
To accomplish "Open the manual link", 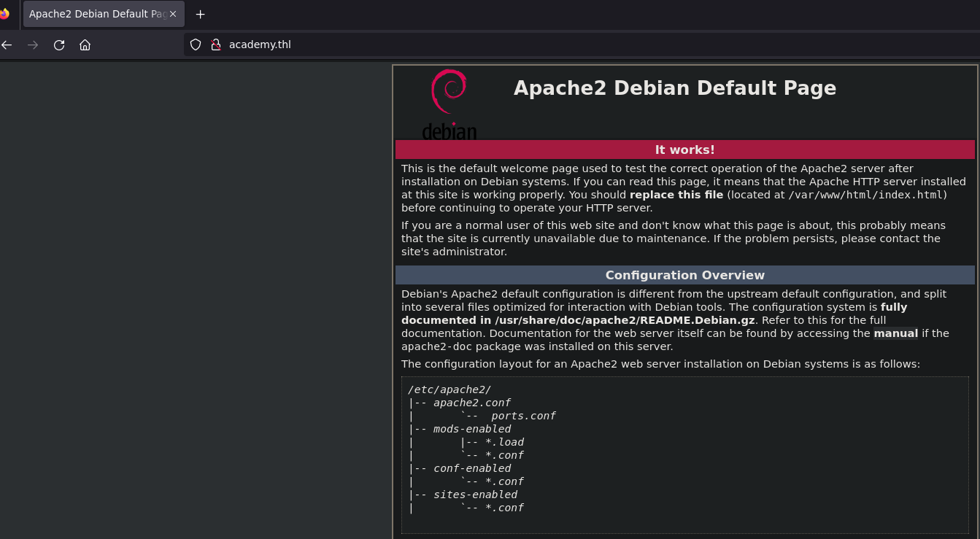I will tap(895, 333).
